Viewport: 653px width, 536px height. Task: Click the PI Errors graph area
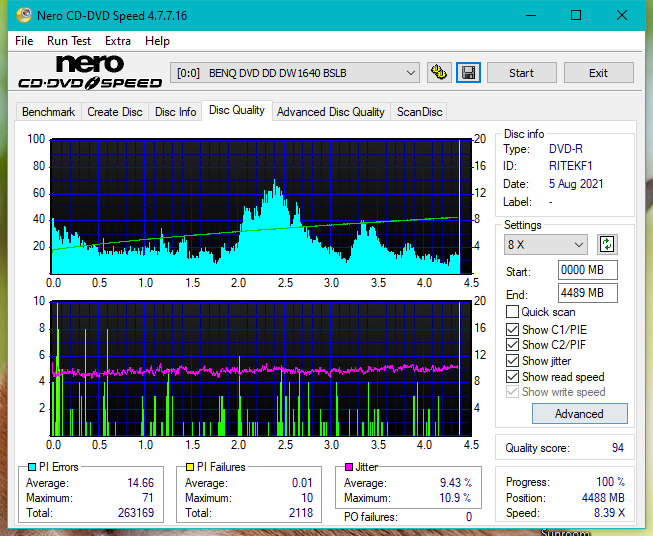(261, 206)
